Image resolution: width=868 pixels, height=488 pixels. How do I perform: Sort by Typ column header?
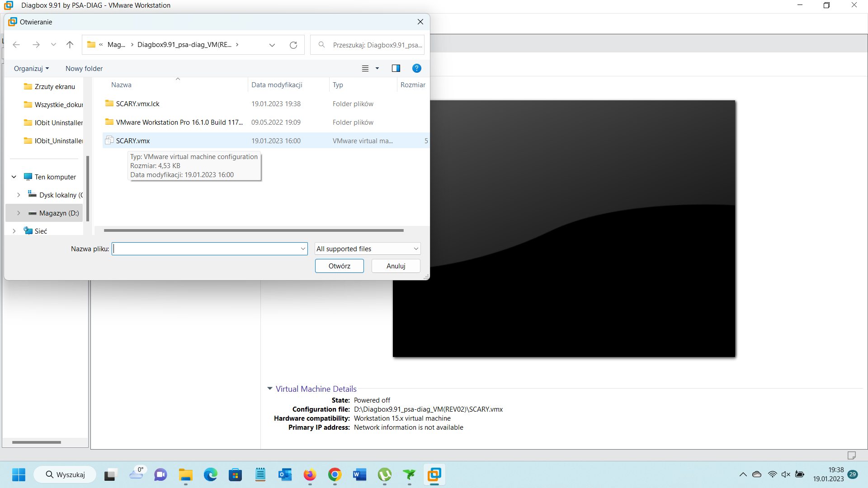pos(338,85)
